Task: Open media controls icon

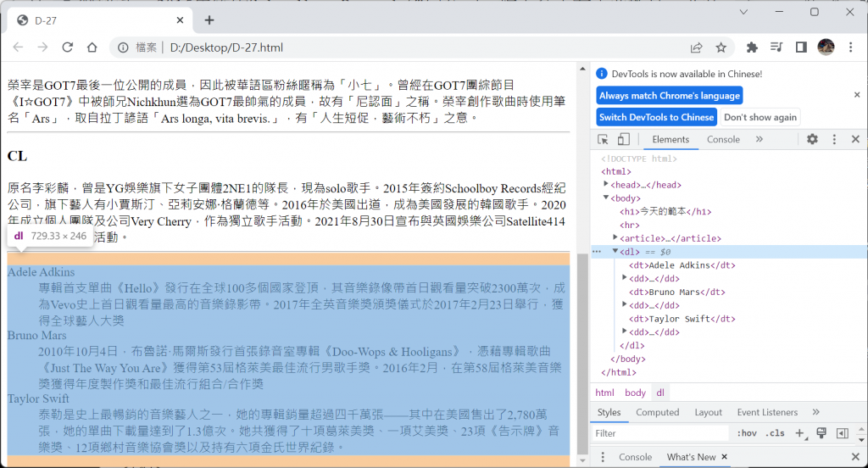Action: click(776, 47)
